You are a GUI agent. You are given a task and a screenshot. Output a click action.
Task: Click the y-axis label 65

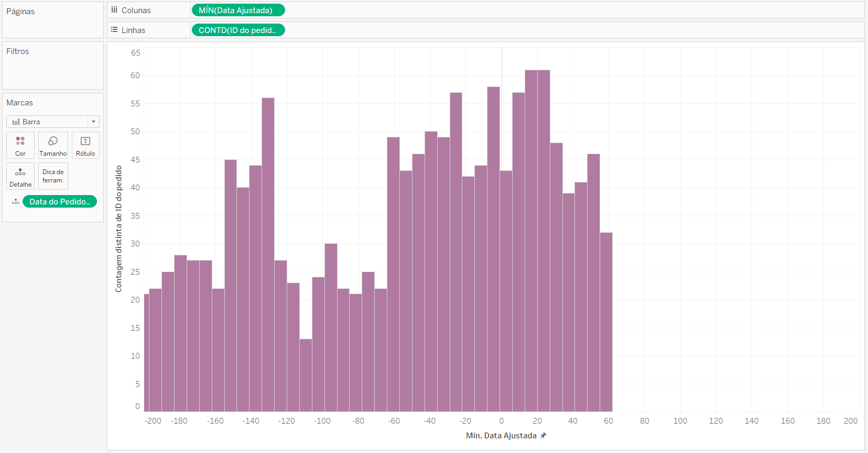click(135, 52)
